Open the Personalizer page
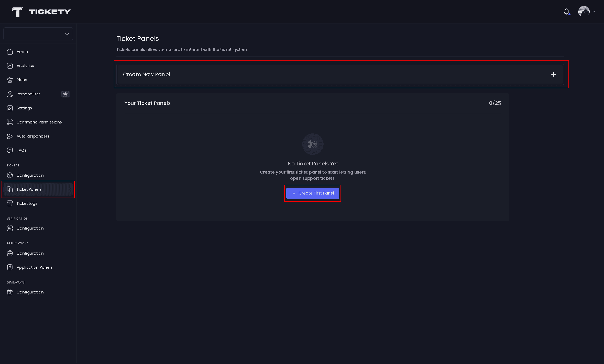Screen dimensions: 604x364 (28, 94)
